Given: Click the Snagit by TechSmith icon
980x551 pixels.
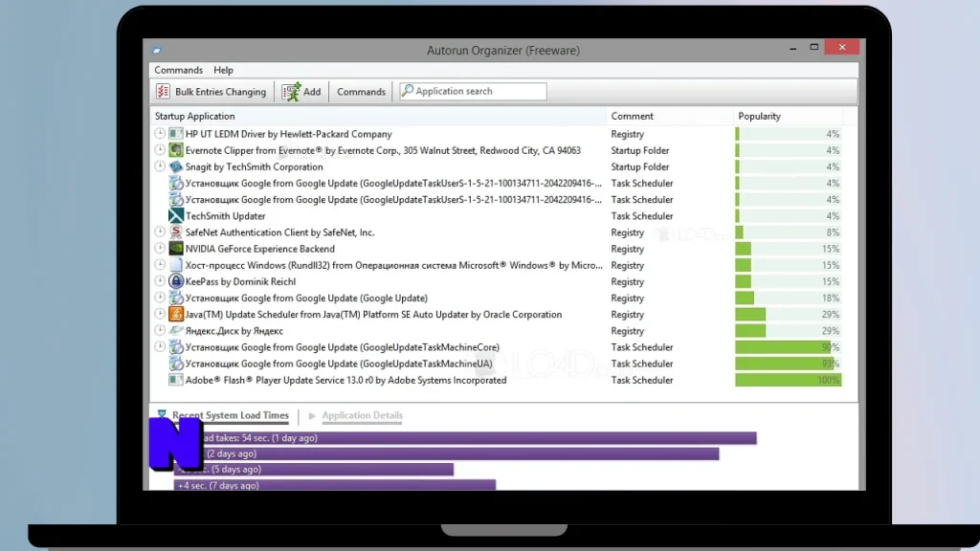Looking at the screenshot, I should [176, 166].
